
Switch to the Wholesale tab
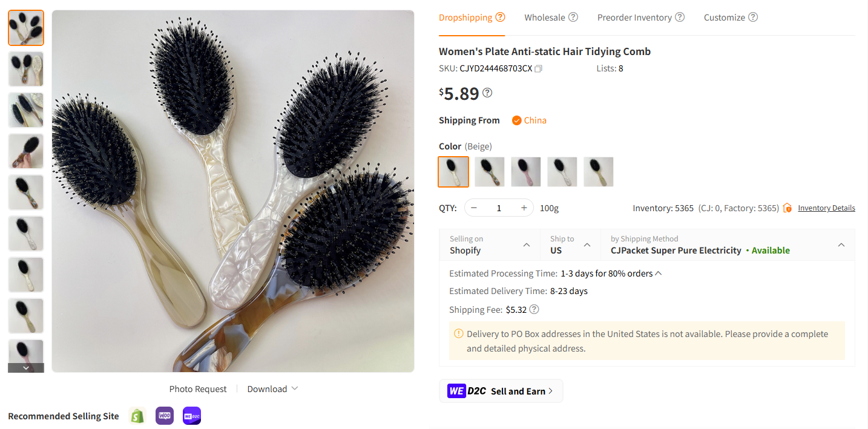click(545, 17)
